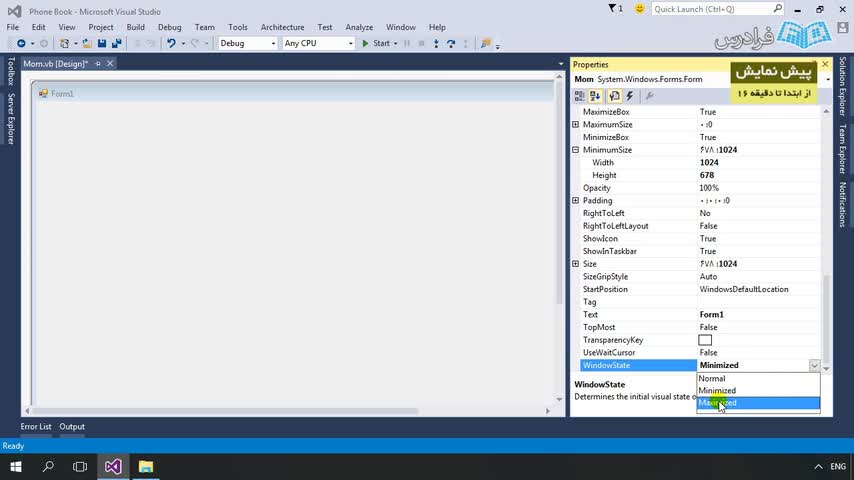Open the Start button dropdown arrow

395,44
